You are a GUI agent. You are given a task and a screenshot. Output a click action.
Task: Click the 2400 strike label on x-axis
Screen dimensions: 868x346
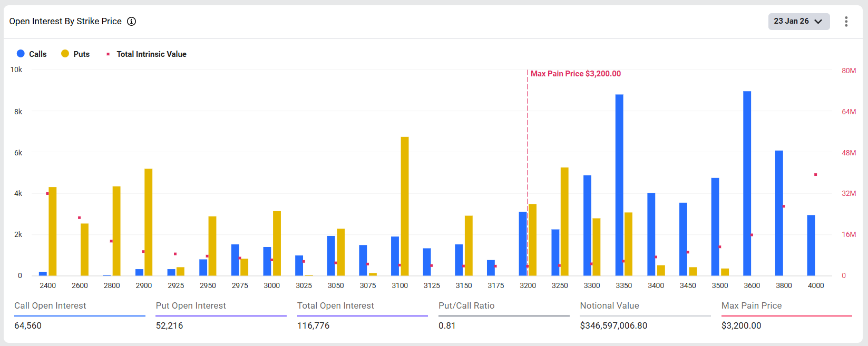coord(47,285)
